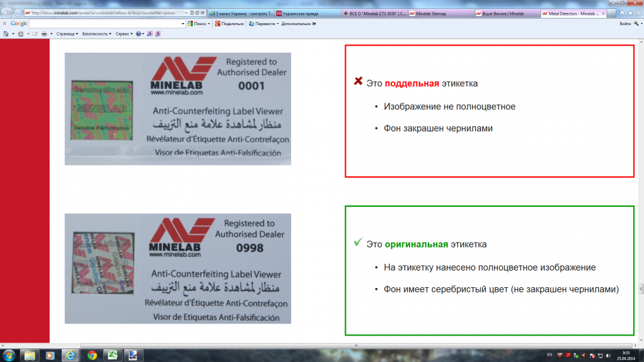The height and width of the screenshot is (362, 644).
Task: Open the feeds dropdown arrow
Action: pyautogui.click(x=28, y=33)
